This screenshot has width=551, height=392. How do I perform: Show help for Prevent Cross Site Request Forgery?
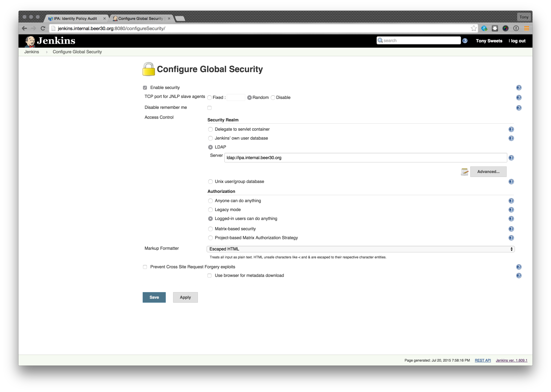pyautogui.click(x=519, y=267)
